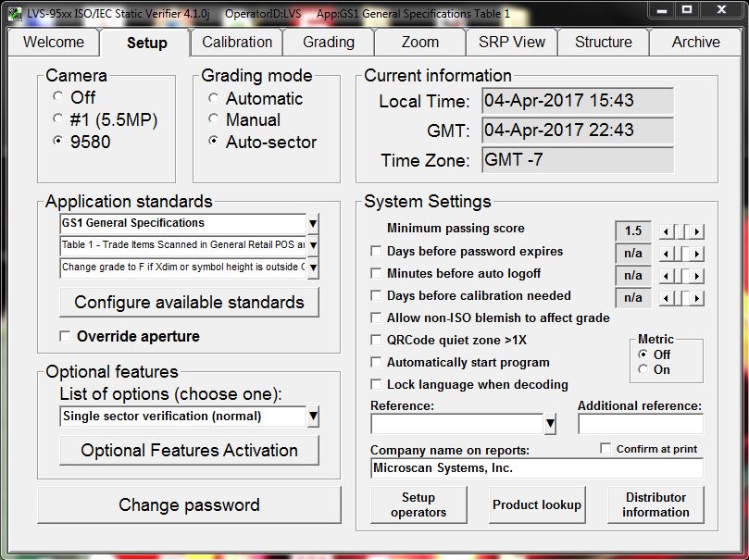The width and height of the screenshot is (749, 560).
Task: Enable Days before password expires checkbox
Action: click(x=376, y=251)
